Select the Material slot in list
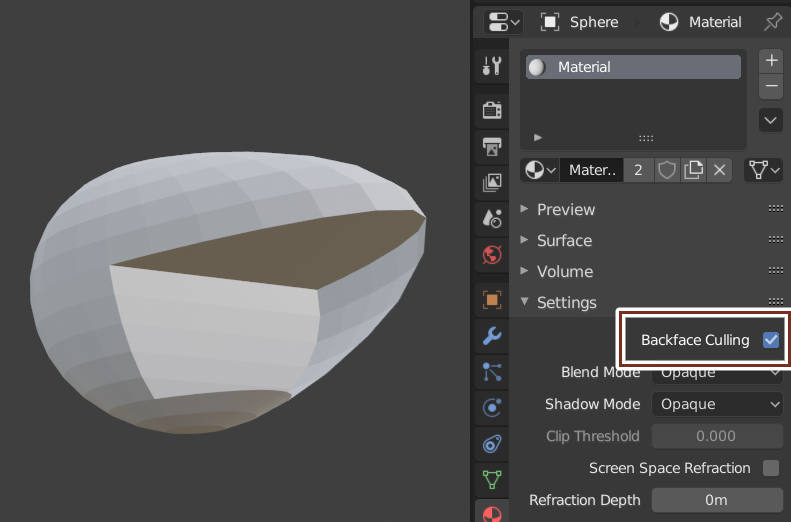 point(633,67)
